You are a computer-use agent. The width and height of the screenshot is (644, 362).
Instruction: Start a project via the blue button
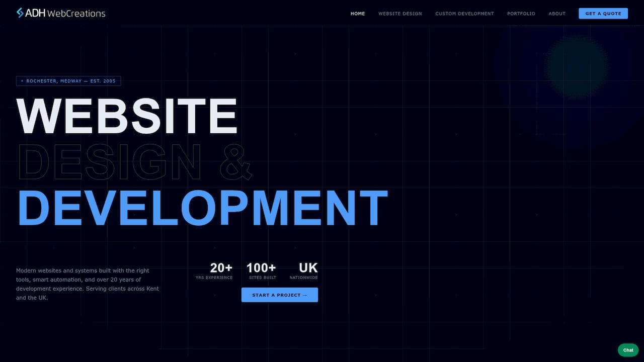click(x=280, y=295)
